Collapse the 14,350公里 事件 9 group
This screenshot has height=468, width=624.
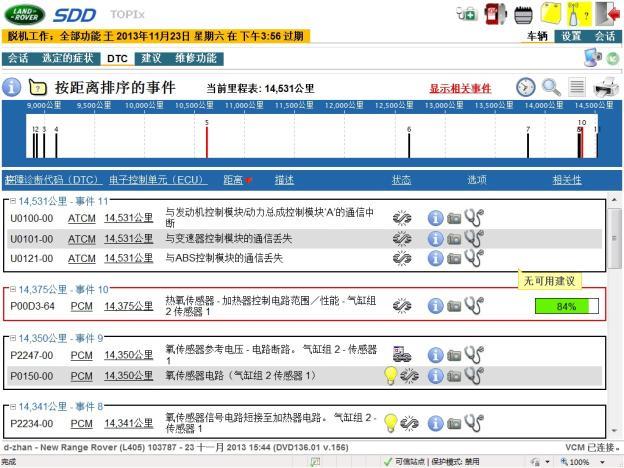click(x=13, y=338)
